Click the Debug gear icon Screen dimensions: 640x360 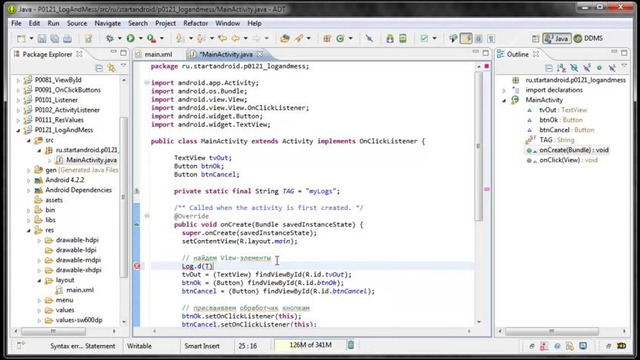[109, 38]
